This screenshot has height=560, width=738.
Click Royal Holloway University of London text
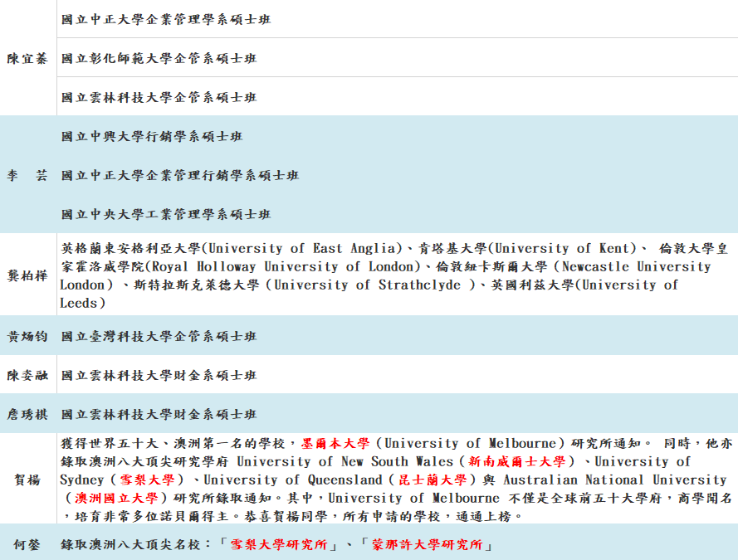coord(283,266)
